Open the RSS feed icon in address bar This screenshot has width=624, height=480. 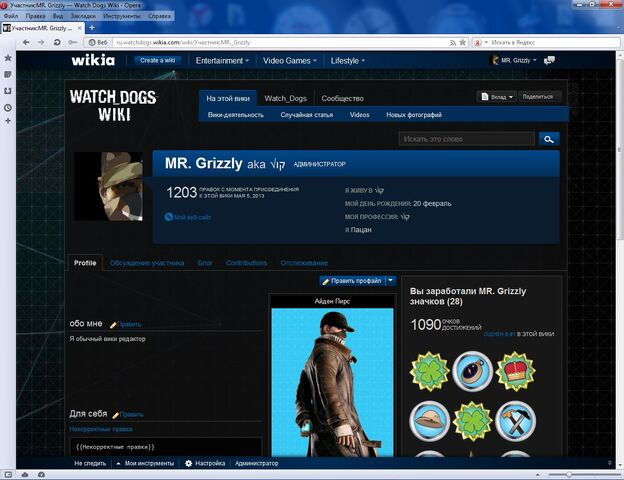[x=452, y=43]
